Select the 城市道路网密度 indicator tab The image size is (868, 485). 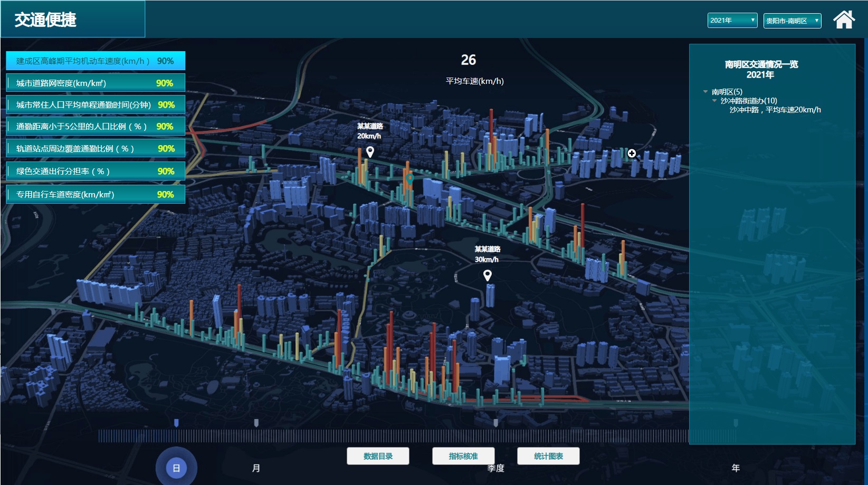(96, 83)
